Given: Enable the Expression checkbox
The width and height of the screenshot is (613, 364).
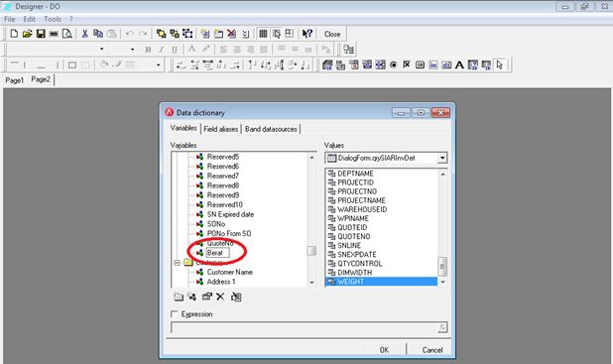Looking at the screenshot, I should (175, 314).
